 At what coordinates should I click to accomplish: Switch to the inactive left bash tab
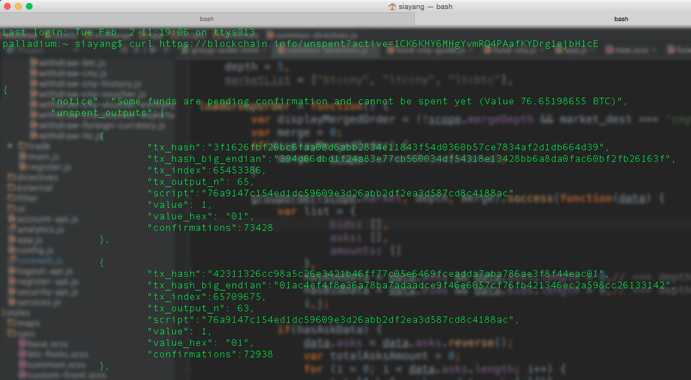coord(207,19)
